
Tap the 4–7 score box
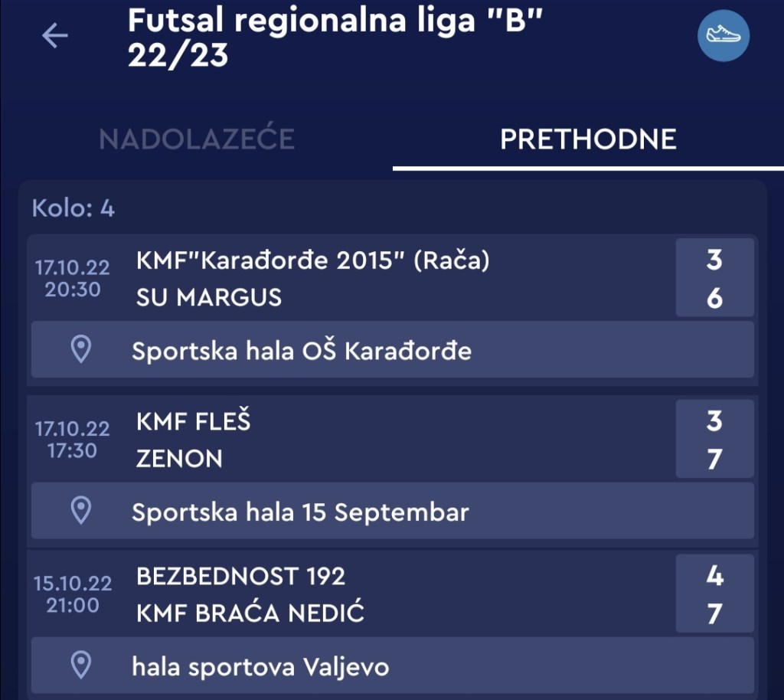point(714,594)
